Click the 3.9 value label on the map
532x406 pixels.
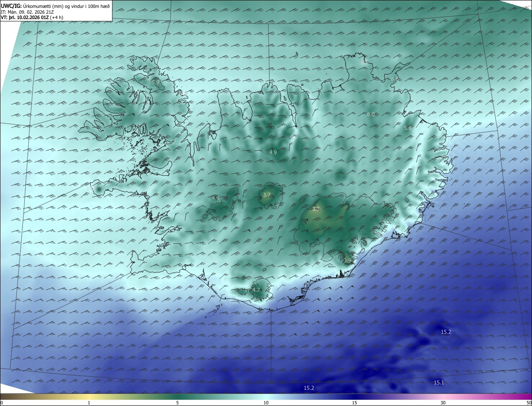tap(347, 260)
